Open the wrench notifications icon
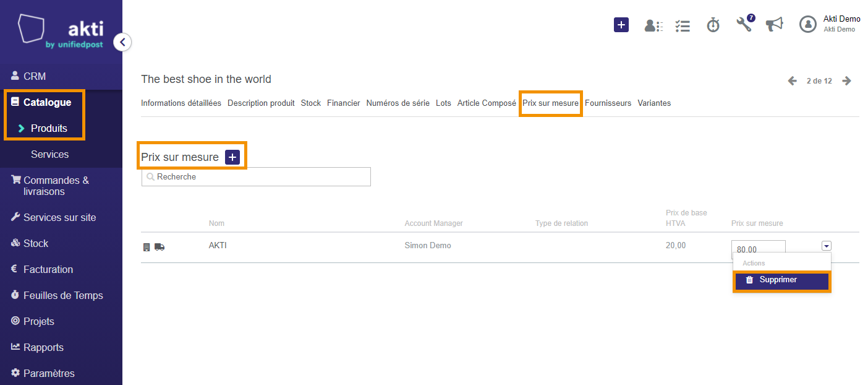Screen dimensions: 868x385 (x=745, y=24)
